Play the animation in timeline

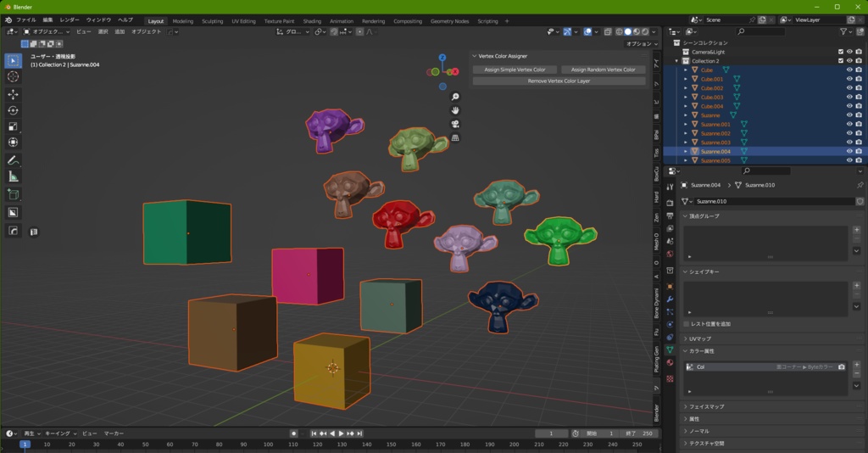pyautogui.click(x=341, y=433)
